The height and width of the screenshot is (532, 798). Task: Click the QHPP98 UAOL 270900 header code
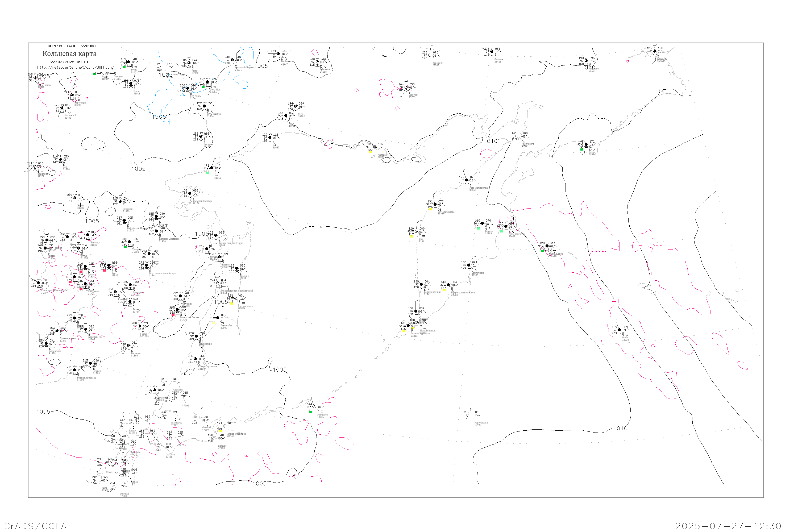pyautogui.click(x=71, y=46)
